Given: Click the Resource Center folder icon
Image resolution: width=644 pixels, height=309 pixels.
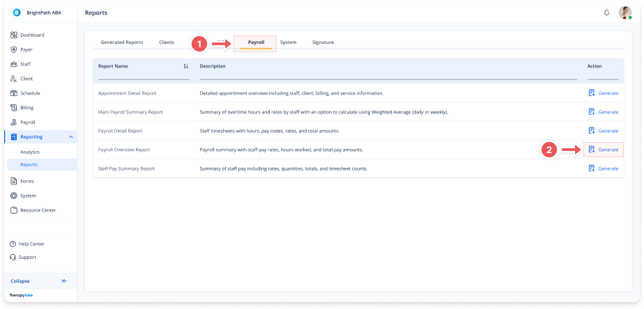Looking at the screenshot, I should point(13,210).
